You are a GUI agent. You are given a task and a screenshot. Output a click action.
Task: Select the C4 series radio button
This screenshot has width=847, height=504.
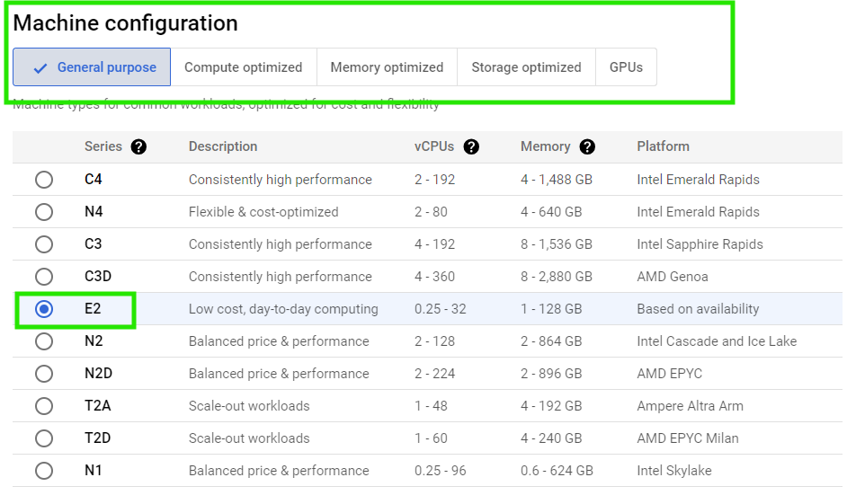pyautogui.click(x=44, y=180)
